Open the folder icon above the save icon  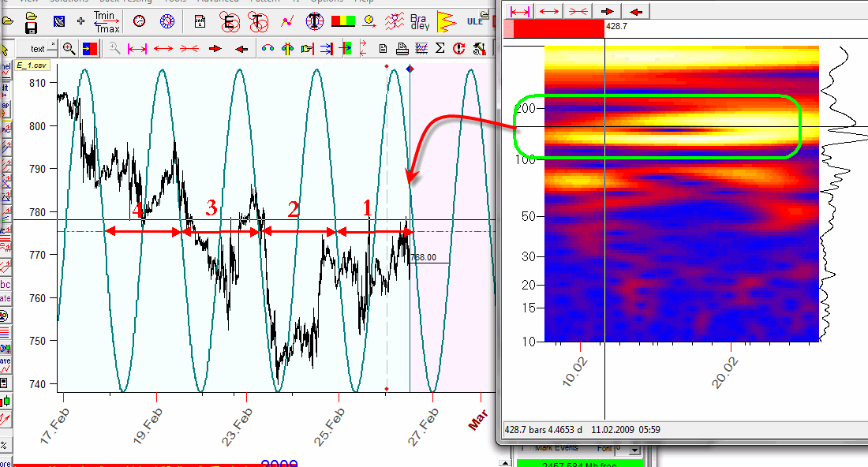pos(32,16)
